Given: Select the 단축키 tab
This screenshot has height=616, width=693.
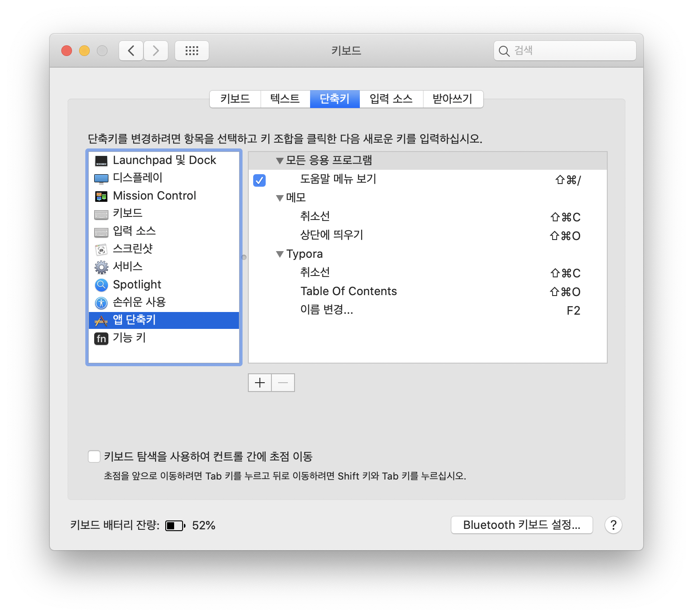Looking at the screenshot, I should click(335, 99).
